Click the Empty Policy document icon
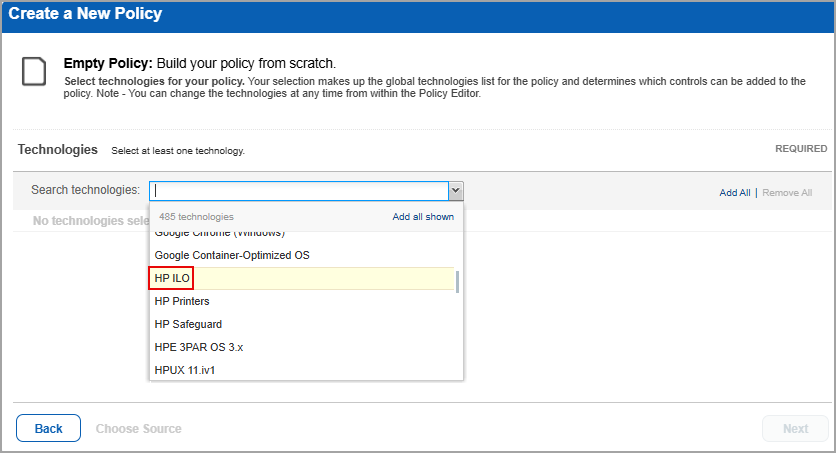The height and width of the screenshot is (453, 836). point(35,71)
